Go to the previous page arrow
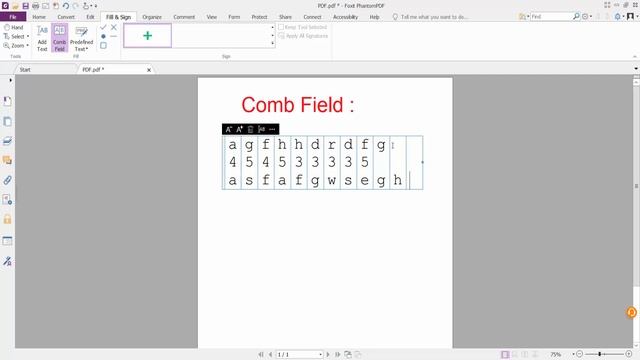 (270, 354)
